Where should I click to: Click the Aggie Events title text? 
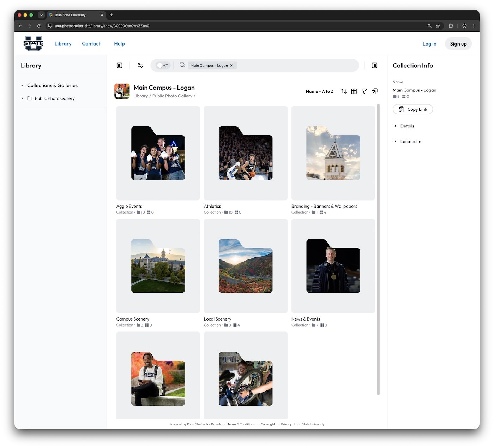click(129, 206)
